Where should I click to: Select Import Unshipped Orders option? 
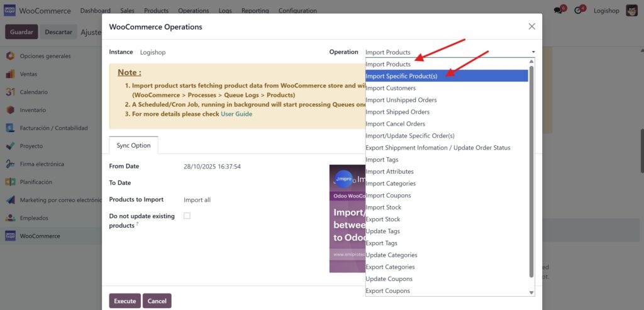447,100
